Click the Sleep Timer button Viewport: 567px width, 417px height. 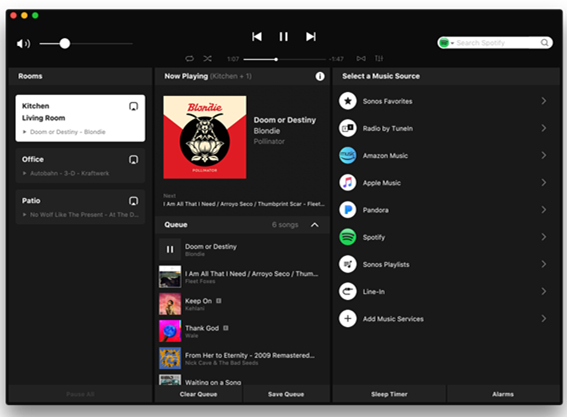click(389, 394)
